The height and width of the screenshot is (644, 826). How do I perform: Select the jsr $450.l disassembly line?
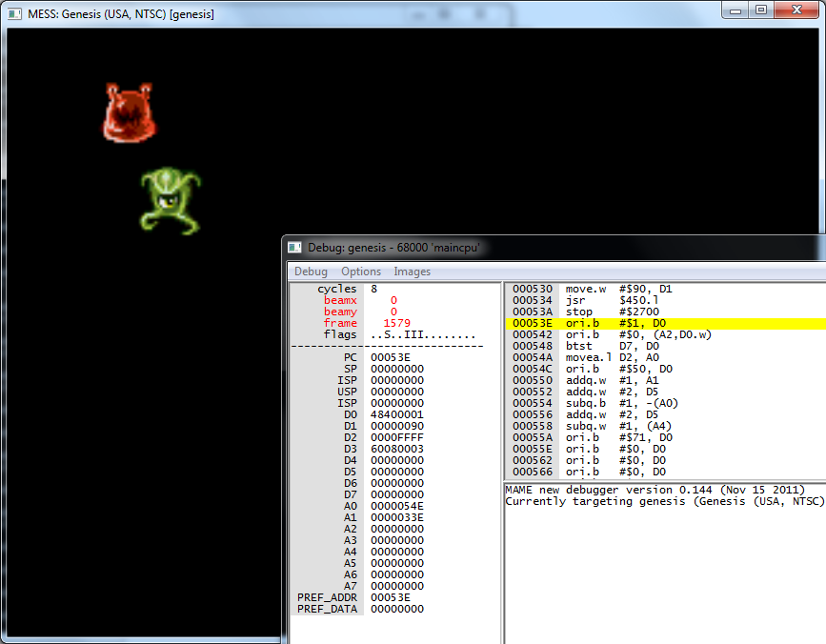pos(610,300)
